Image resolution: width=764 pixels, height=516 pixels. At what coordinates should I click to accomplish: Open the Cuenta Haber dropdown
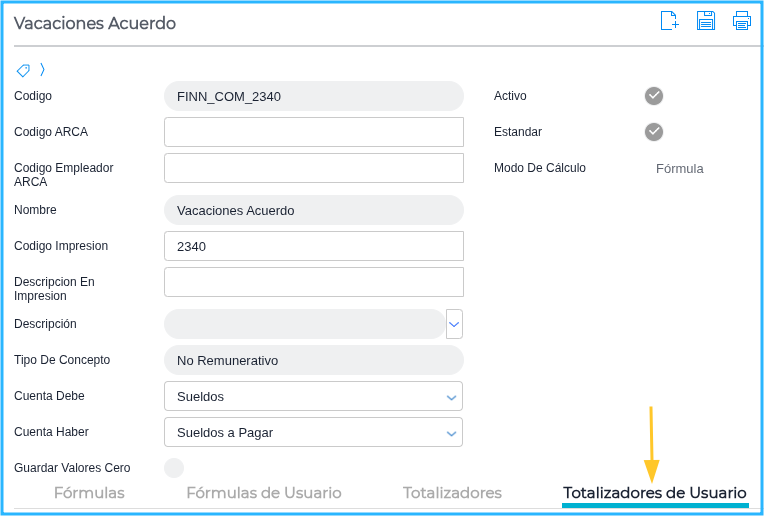[313, 432]
